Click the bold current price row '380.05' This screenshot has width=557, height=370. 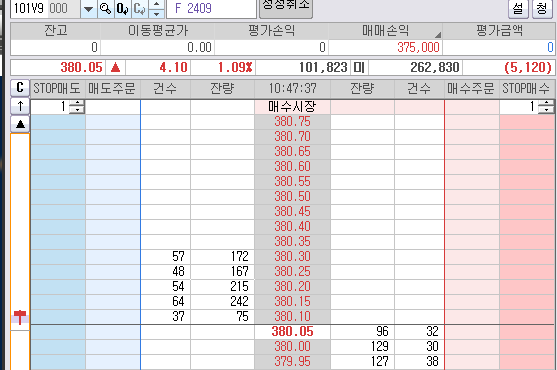pos(292,332)
